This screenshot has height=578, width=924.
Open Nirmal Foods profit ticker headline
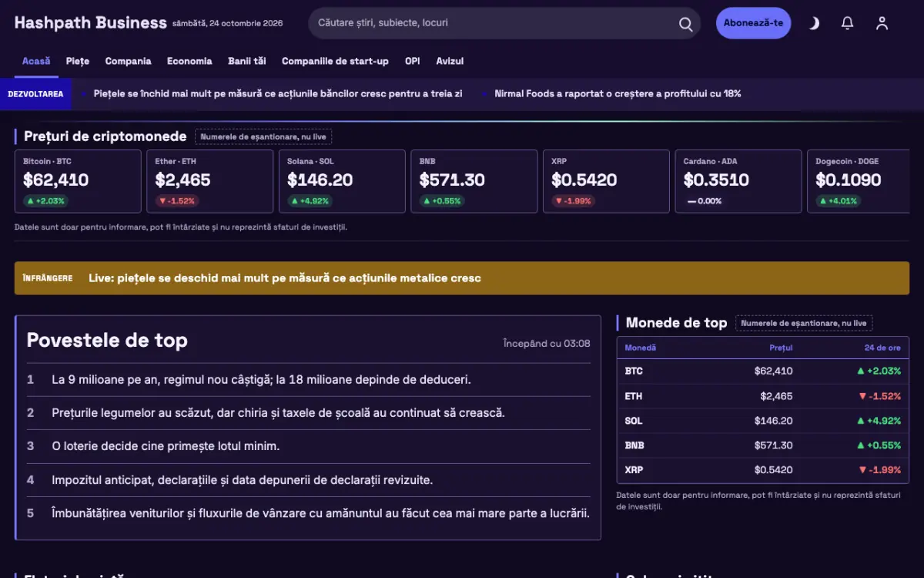pos(618,94)
